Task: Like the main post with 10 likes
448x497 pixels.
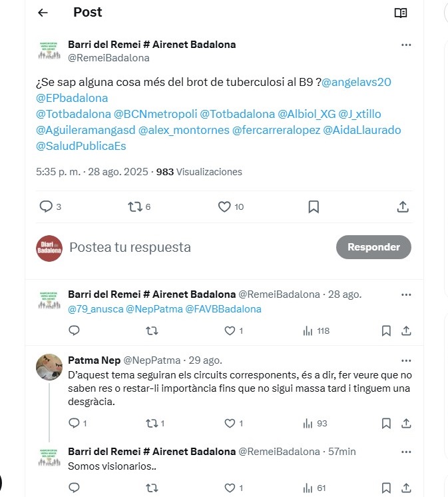Action: click(231, 207)
